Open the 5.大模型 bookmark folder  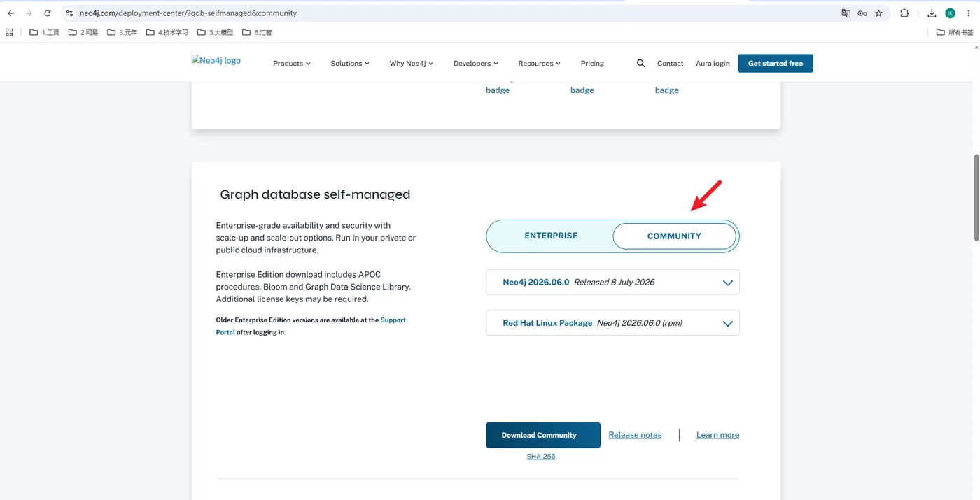pos(215,32)
